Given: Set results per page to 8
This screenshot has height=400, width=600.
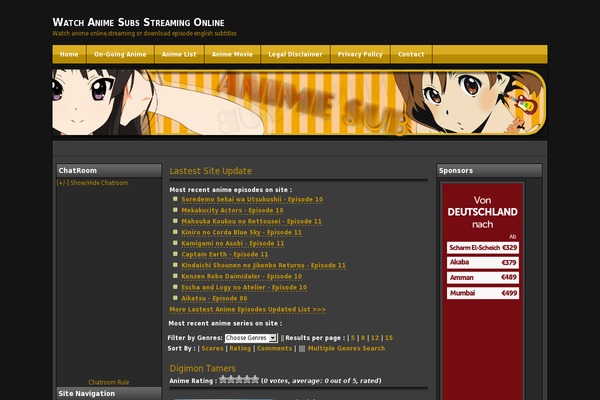Looking at the screenshot, I should click(363, 338).
